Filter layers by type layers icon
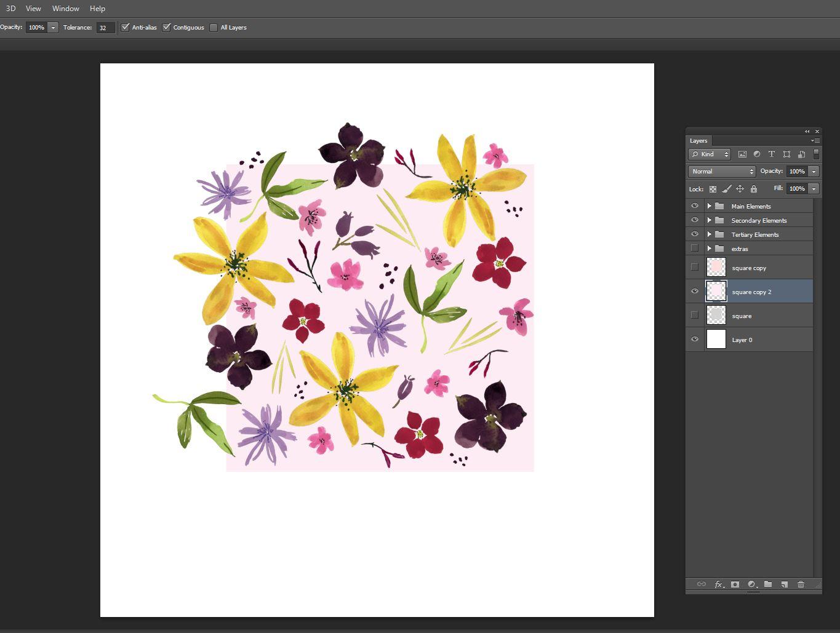Screen dimensions: 840x633 [772, 154]
